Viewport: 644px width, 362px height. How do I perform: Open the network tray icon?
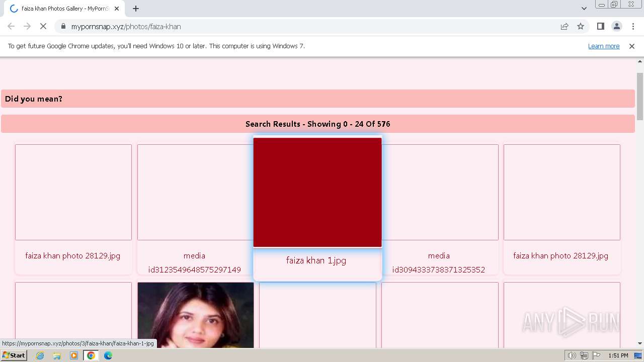click(584, 355)
